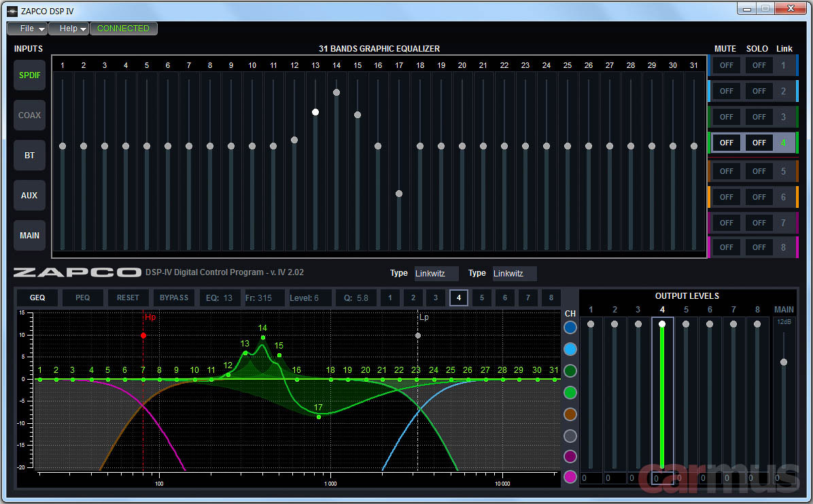Switch to the PEQ tab

(x=82, y=298)
